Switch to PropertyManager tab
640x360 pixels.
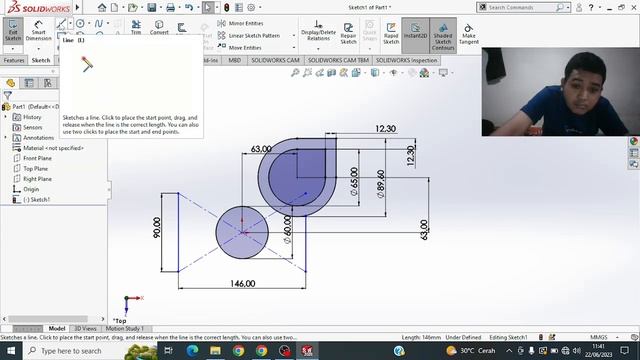tap(29, 83)
